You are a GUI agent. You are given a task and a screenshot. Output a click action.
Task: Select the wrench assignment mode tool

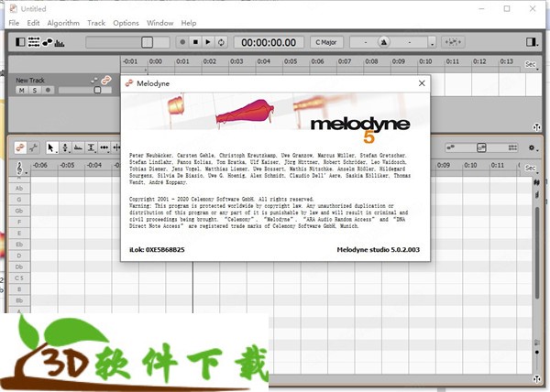(34, 147)
